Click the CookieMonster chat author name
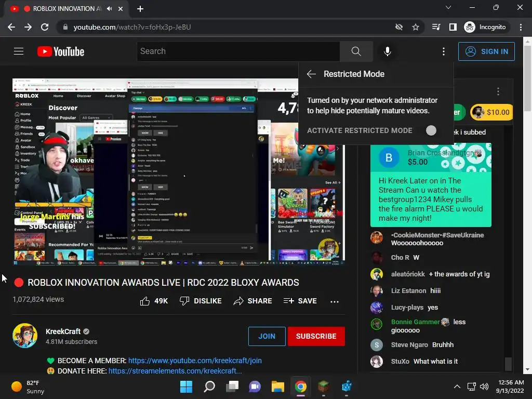The width and height of the screenshot is (532, 399). pos(437,235)
